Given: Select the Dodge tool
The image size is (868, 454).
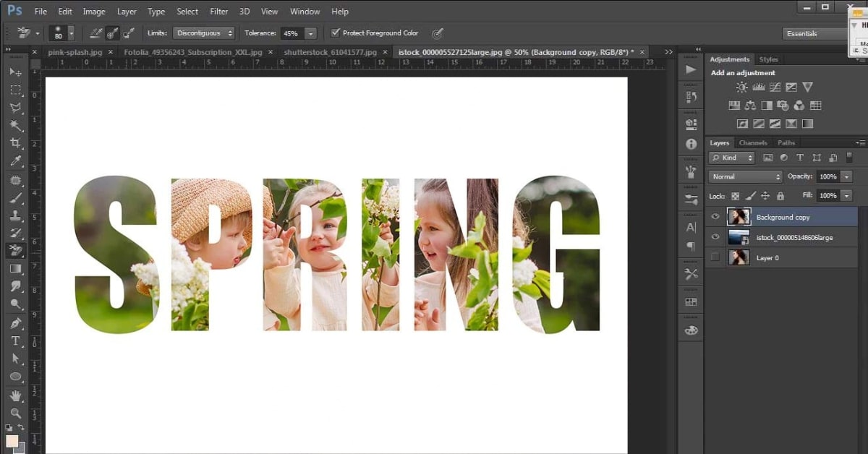Looking at the screenshot, I should (15, 304).
